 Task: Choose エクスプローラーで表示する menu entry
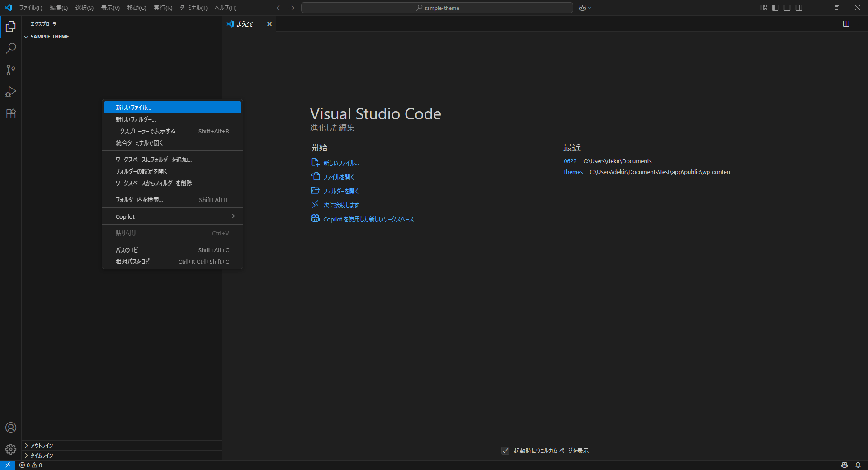[172, 131]
